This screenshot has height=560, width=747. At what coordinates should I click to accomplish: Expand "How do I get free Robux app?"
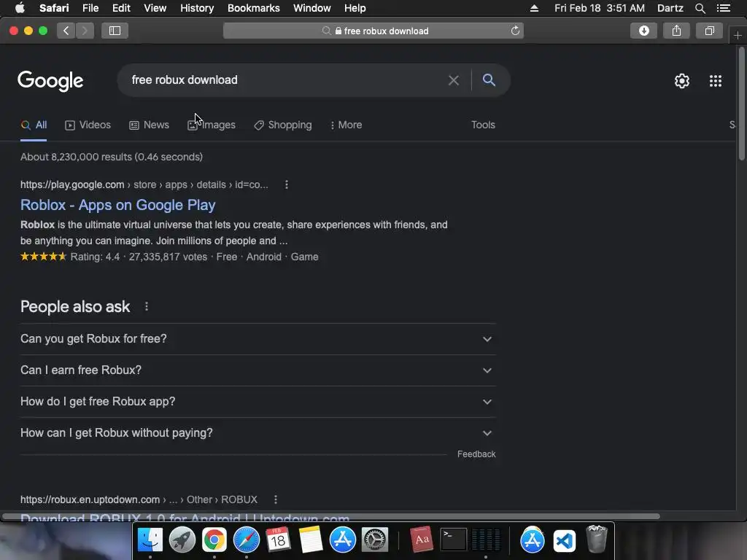258,402
